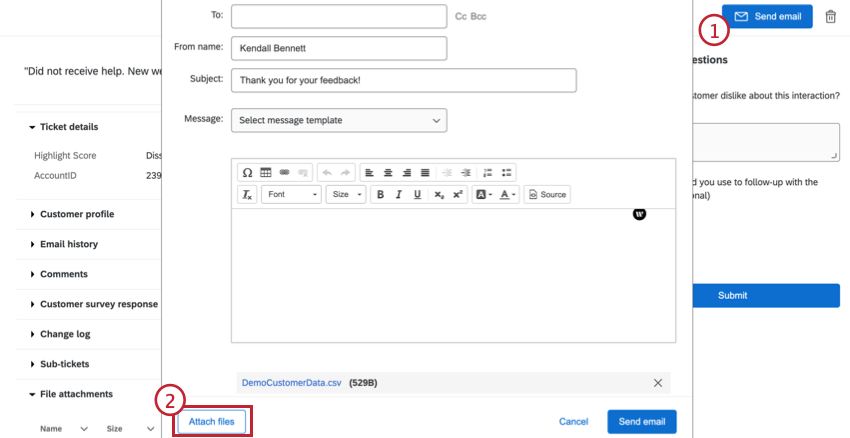Screen dimensions: 850x438
Task: Insert a special character with the Omega icon
Action: [247, 173]
